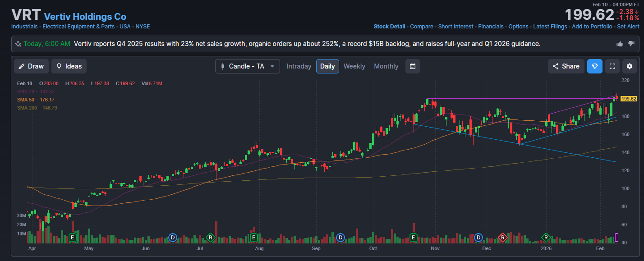Switch to Weekly timeframe
644x261 pixels.
[354, 66]
